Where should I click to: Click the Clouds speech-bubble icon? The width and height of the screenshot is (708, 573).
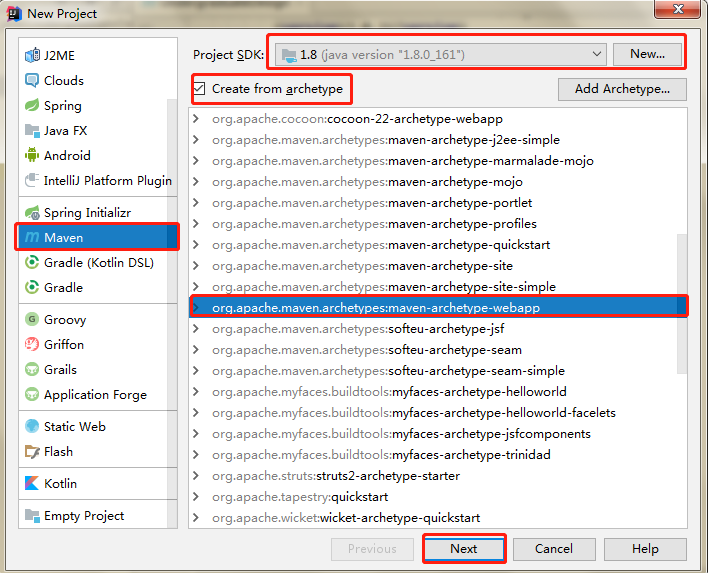pos(32,80)
